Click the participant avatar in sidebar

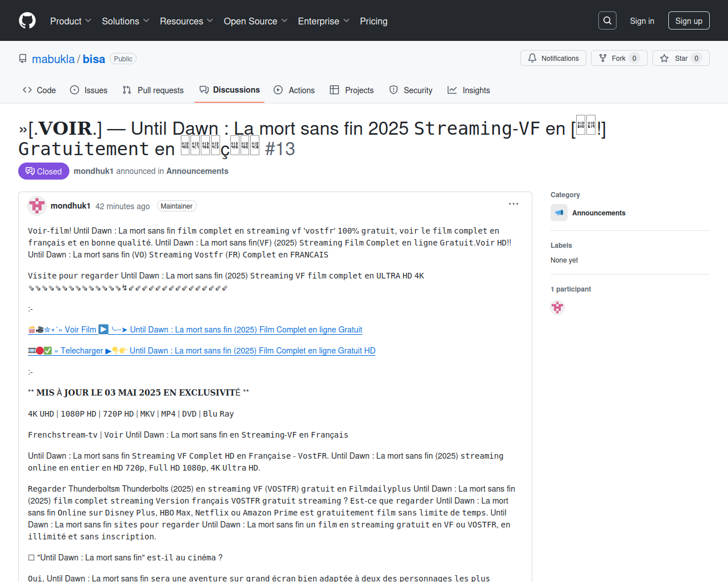[557, 307]
